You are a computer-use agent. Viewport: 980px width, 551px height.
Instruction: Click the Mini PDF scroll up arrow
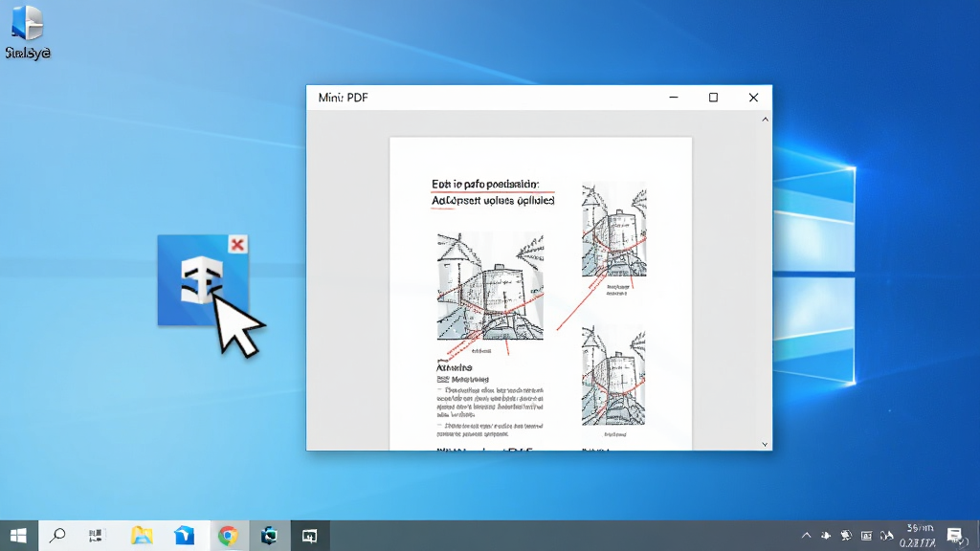765,120
